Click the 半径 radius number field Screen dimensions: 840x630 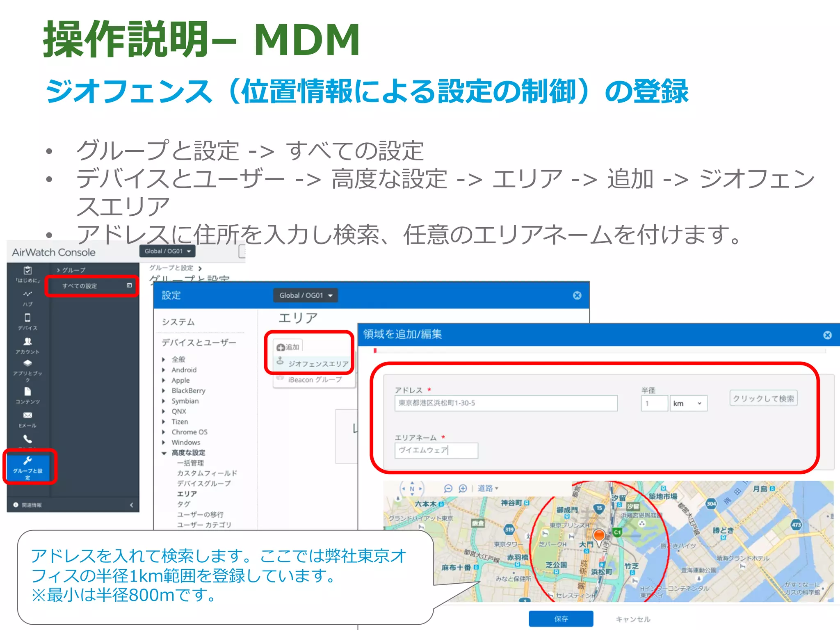[x=655, y=403]
